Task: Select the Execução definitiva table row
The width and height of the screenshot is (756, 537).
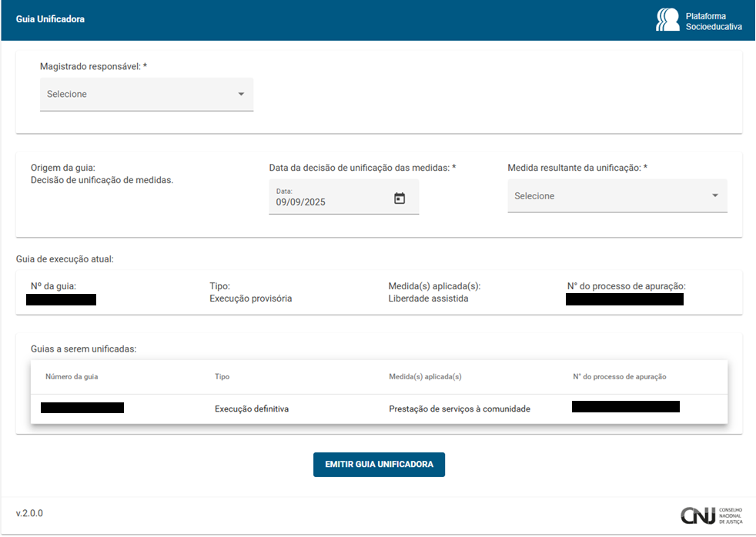Action: coord(252,409)
